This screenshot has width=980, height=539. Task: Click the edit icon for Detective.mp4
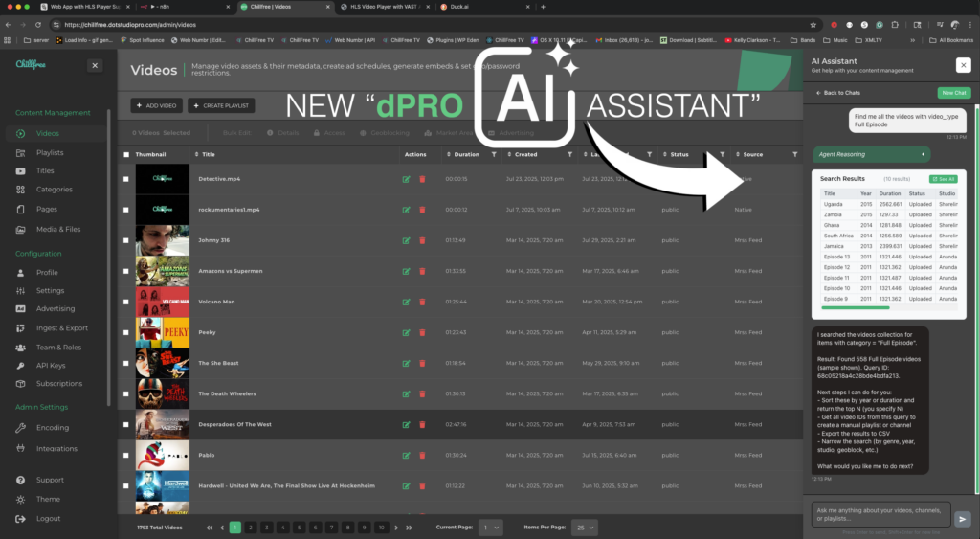(407, 179)
